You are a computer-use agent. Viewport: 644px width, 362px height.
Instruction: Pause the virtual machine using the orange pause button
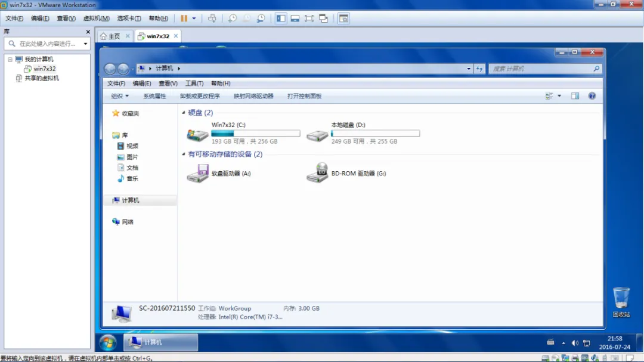tap(184, 18)
